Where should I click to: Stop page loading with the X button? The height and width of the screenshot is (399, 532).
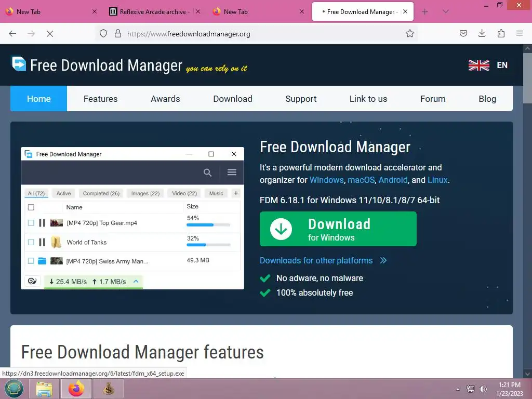click(49, 34)
